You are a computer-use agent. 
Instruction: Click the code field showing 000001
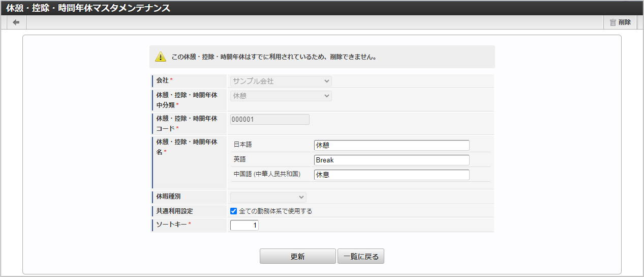coord(269,119)
